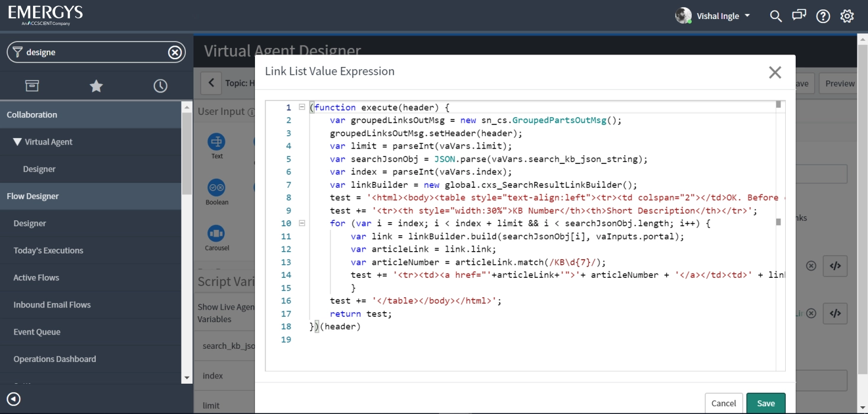
Task: Click the navigator scrollbar down arrow
Action: pyautogui.click(x=187, y=378)
